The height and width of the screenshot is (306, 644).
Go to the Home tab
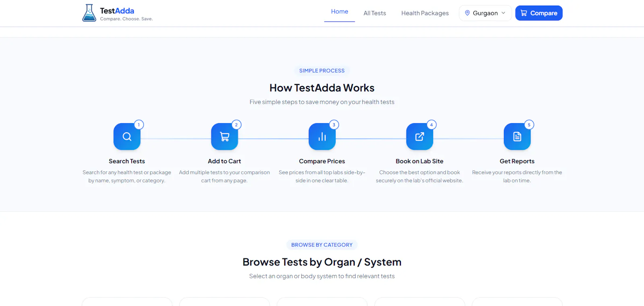340,12
